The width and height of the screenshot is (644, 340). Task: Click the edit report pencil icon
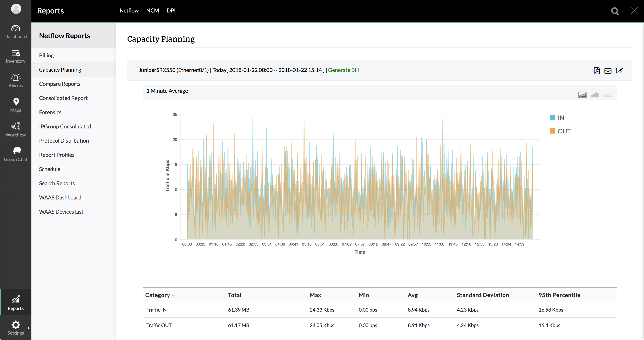(x=619, y=71)
